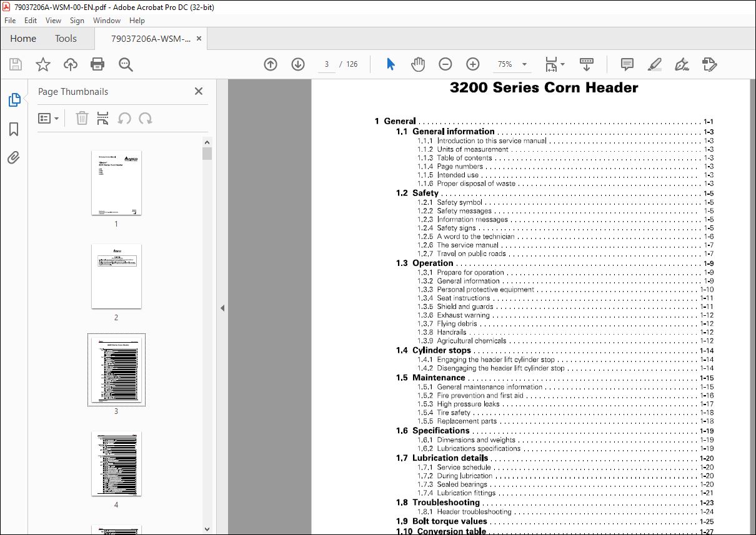
Task: Open the File menu
Action: coord(10,21)
